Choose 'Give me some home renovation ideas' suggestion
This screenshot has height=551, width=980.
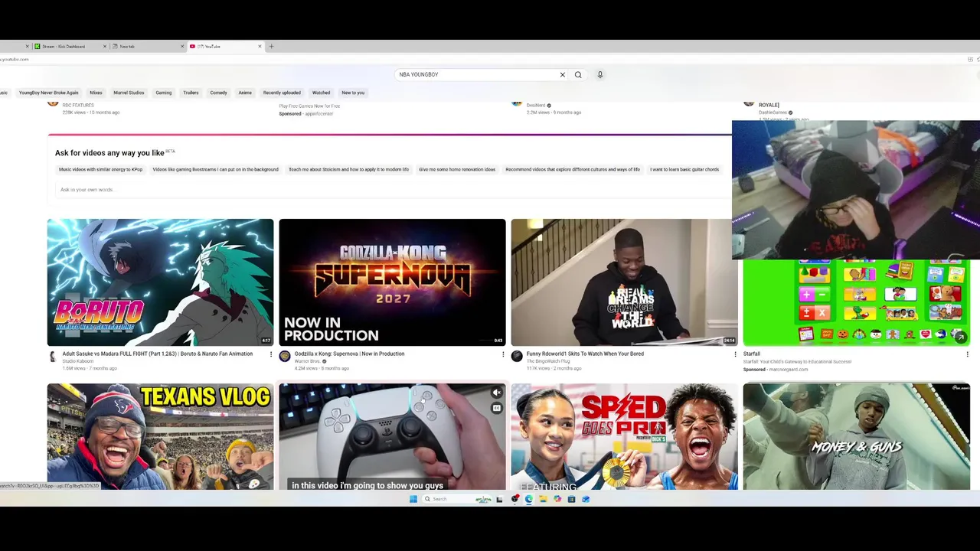(x=457, y=170)
